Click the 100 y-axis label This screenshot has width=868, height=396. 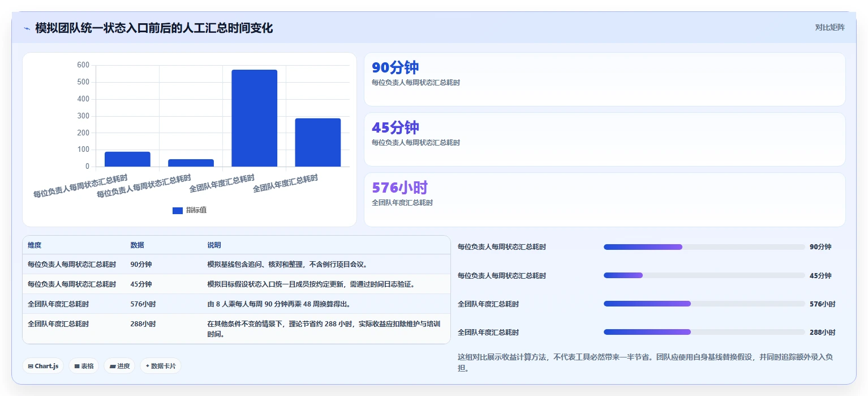[83, 150]
